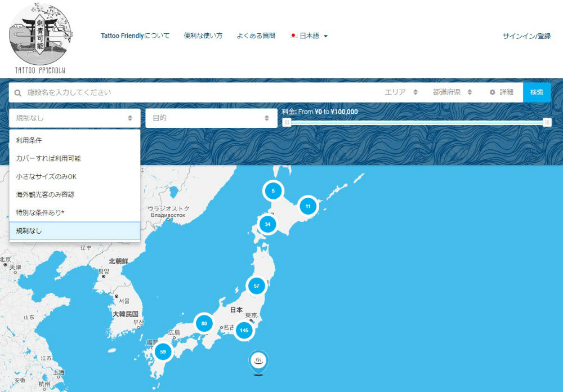Select the Hokkaido cluster marker labeled 34

[x=267, y=225]
